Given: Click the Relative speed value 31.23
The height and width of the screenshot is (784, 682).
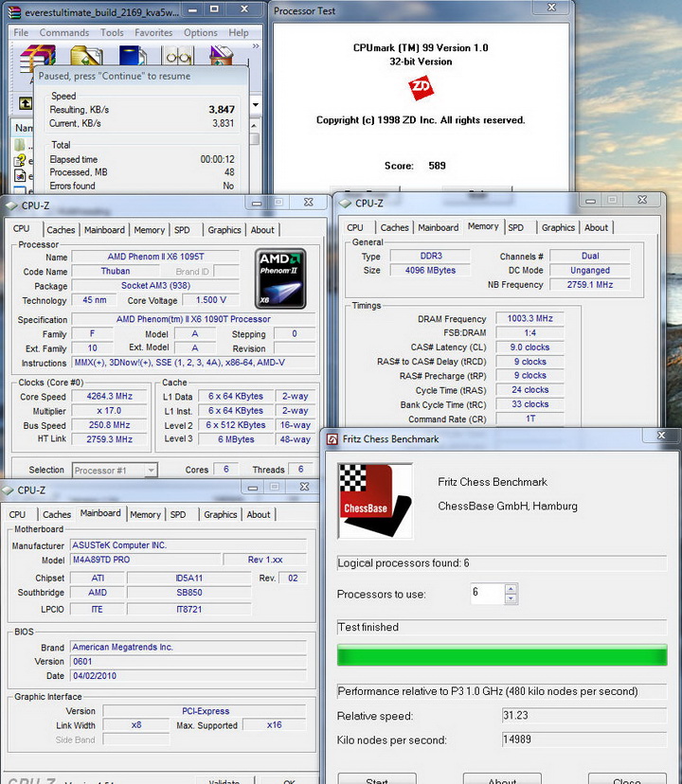Looking at the screenshot, I should (583, 716).
